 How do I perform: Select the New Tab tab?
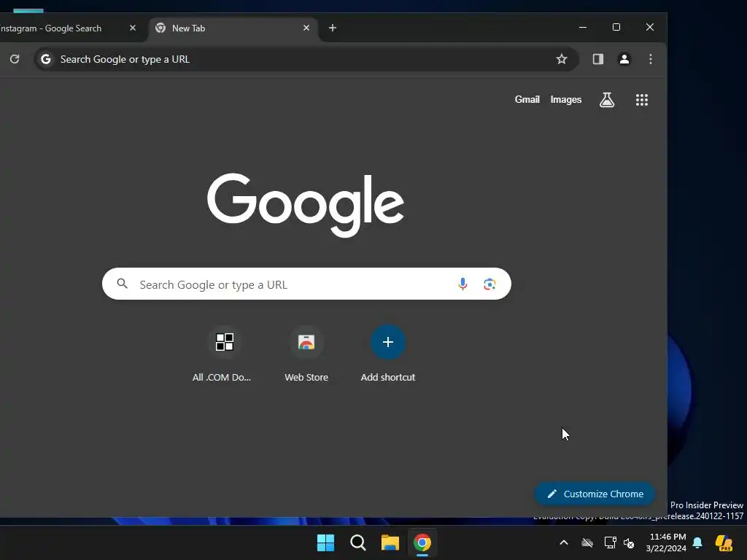coord(233,28)
